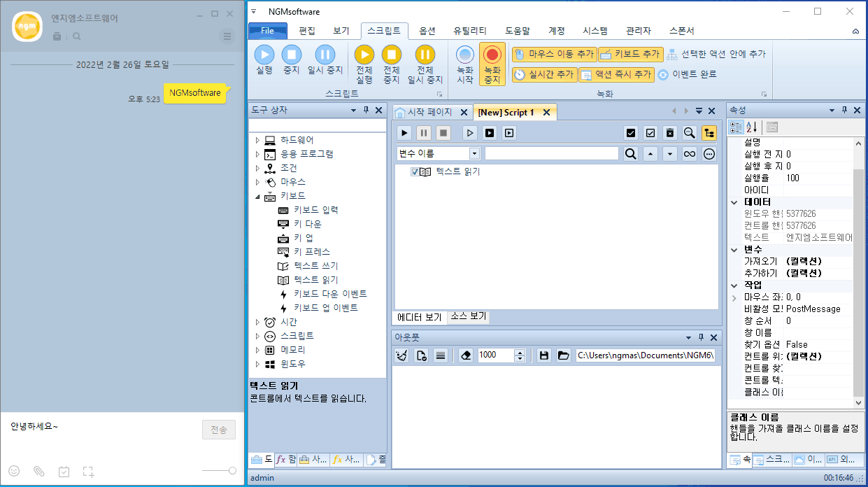Click the emoji smiley icon in chat

pyautogui.click(x=14, y=471)
